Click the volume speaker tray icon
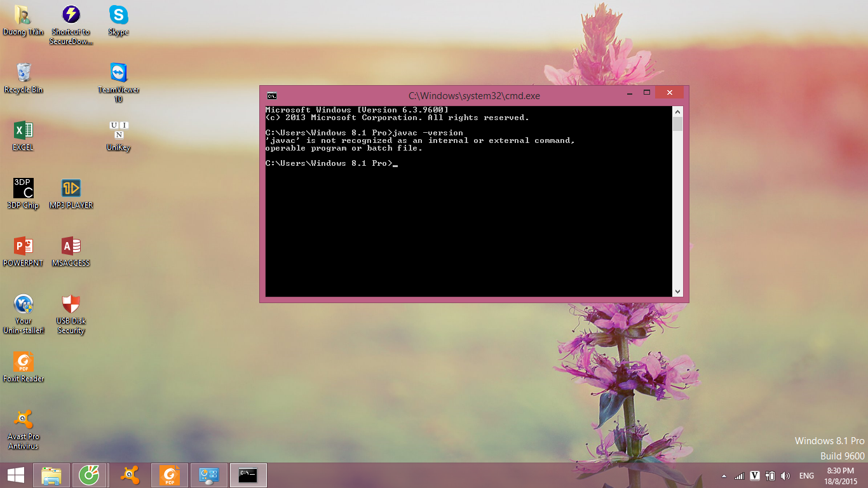Screen dimensions: 868x488 tap(785, 476)
